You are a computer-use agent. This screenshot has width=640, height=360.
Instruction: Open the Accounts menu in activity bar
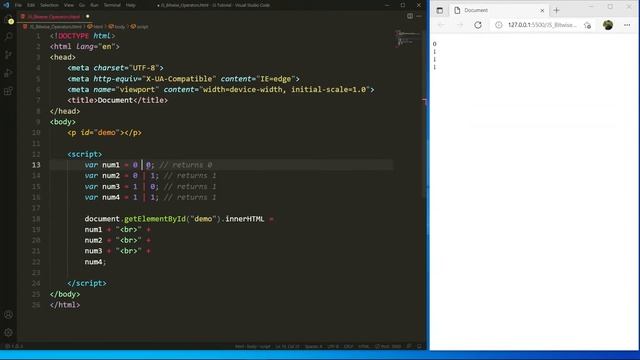click(9, 315)
